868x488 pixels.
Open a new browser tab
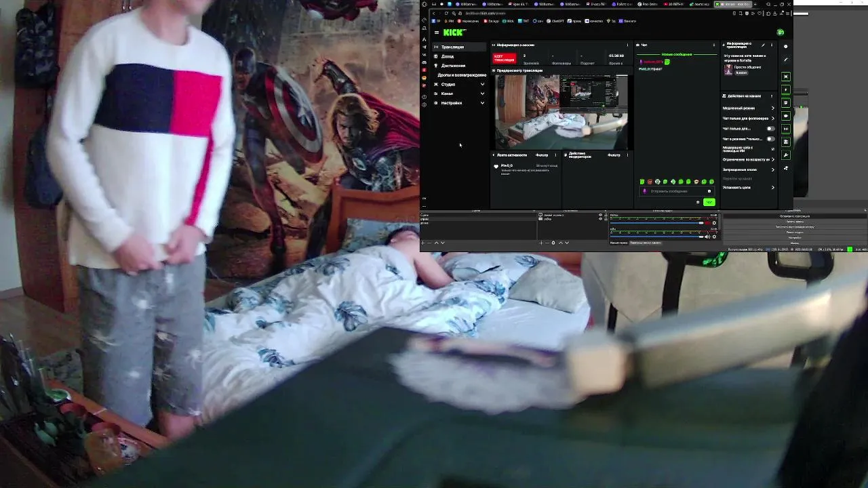755,4
